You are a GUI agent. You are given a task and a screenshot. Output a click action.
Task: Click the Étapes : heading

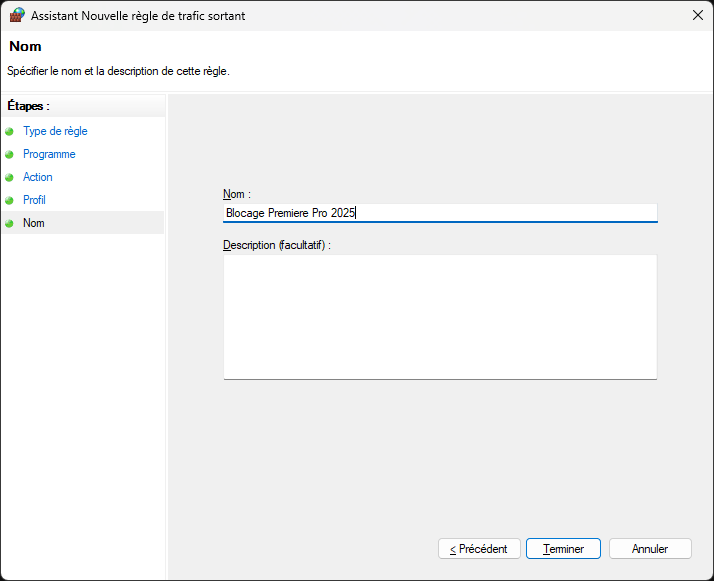pos(28,106)
